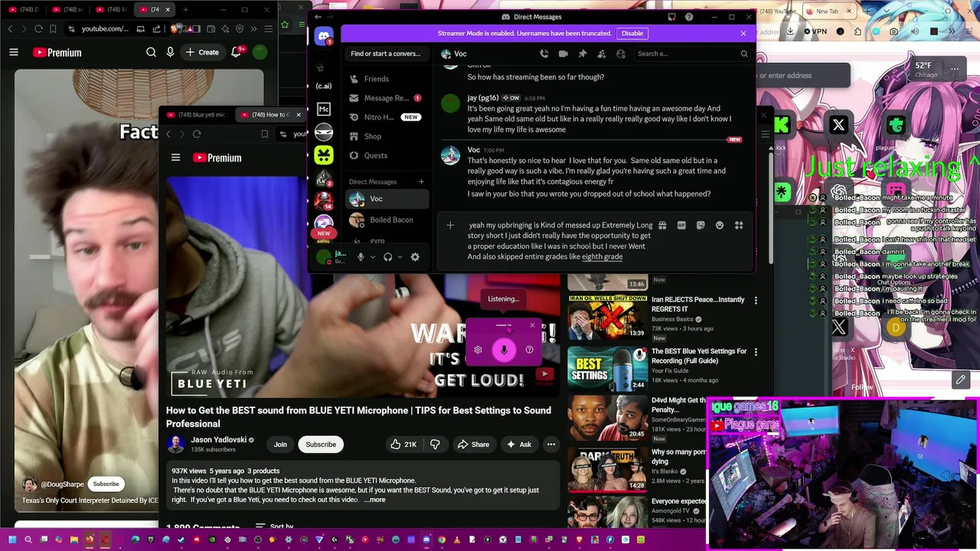Deafen with headphones icon in Discord
Screen dimensions: 980x551
[387, 257]
